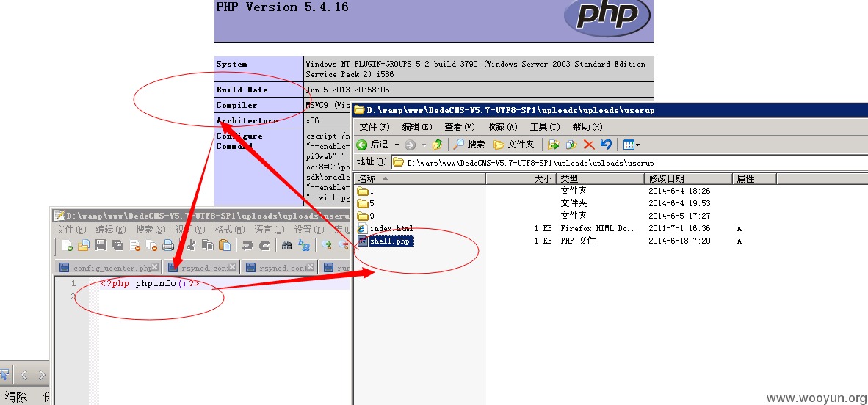Click the blue Undo arrow in Explorer toolbar
This screenshot has height=405, width=868.
[606, 145]
